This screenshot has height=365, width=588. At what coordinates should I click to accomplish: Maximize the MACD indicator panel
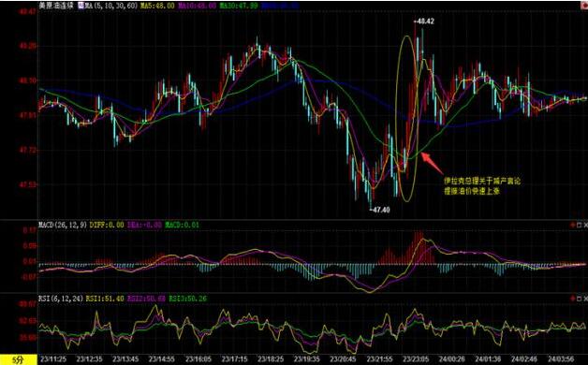(x=579, y=226)
